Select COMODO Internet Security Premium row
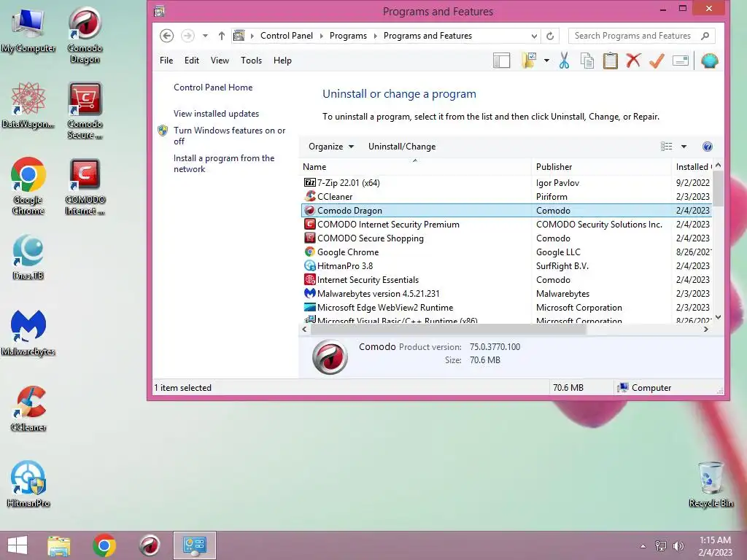Screen dimensions: 747x560 (506, 225)
